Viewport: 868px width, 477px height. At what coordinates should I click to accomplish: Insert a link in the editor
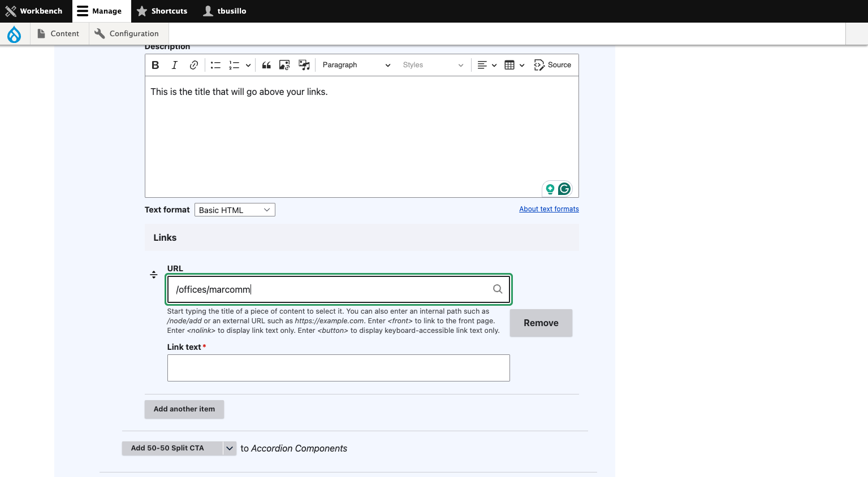pyautogui.click(x=194, y=65)
